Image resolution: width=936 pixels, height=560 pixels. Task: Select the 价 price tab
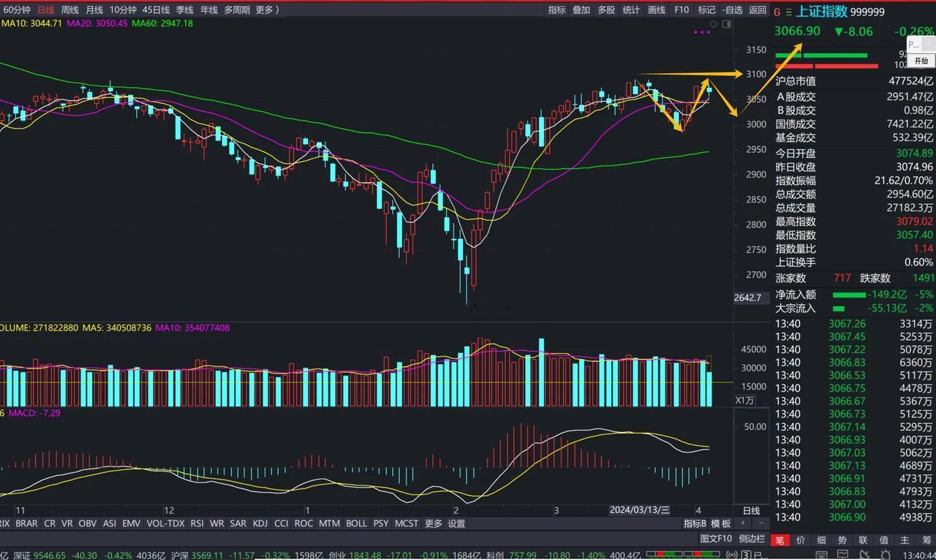pyautogui.click(x=801, y=540)
